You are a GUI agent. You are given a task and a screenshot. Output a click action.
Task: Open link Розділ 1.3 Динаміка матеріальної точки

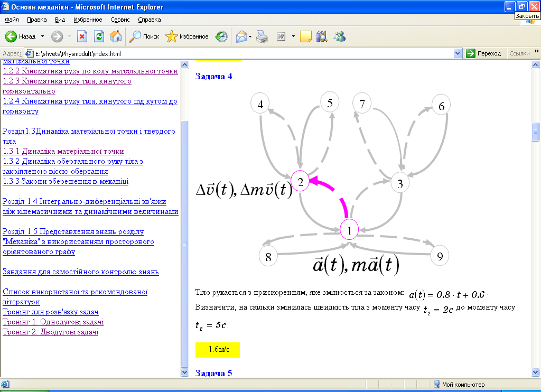(x=89, y=136)
